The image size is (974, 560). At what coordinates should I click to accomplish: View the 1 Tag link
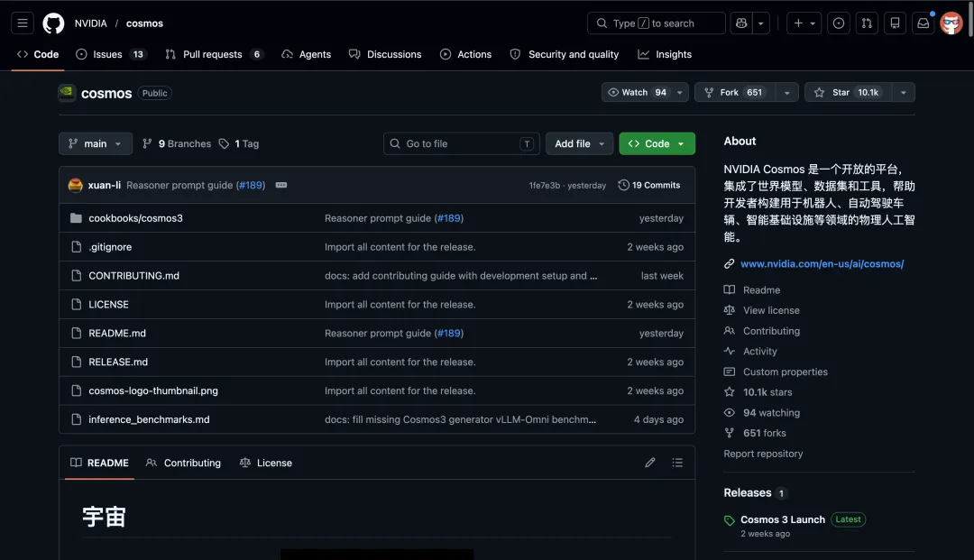pyautogui.click(x=239, y=143)
